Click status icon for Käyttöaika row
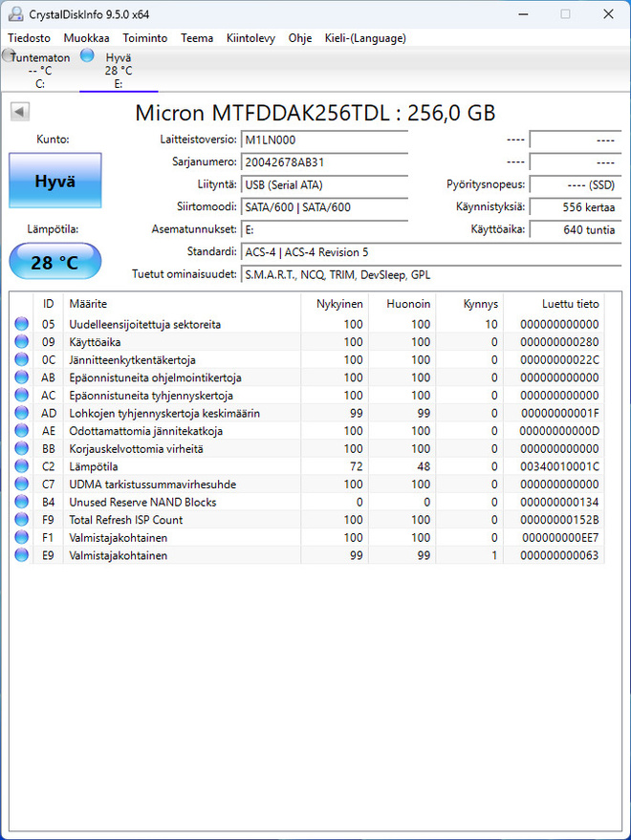This screenshot has height=840, width=631. click(x=21, y=342)
